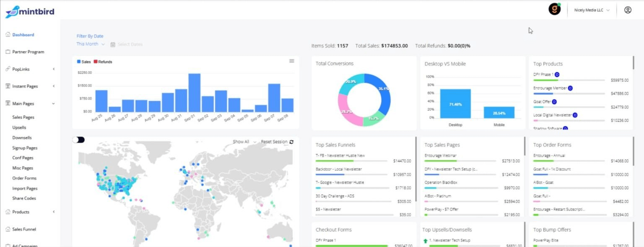644x247 pixels.
Task: Click the Reset Session refresh icon
Action: tap(291, 142)
